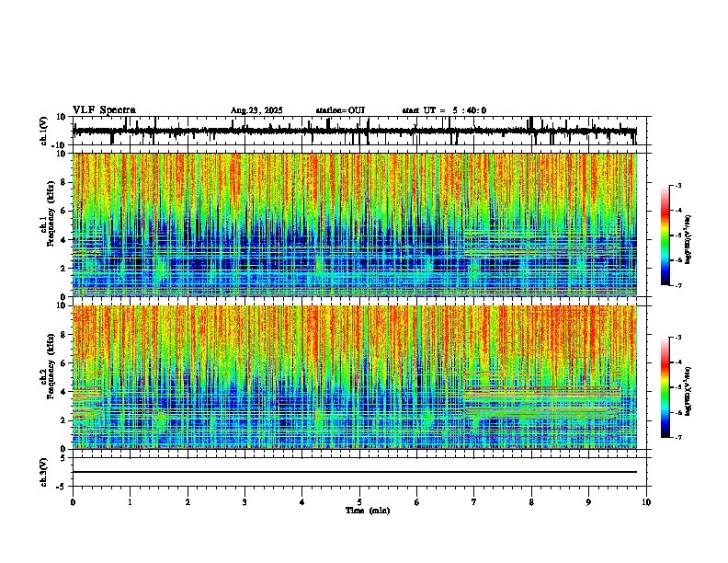Click the time axis tick label "4"
Image resolution: width=728 pixels, height=563 pixels.
(x=302, y=502)
